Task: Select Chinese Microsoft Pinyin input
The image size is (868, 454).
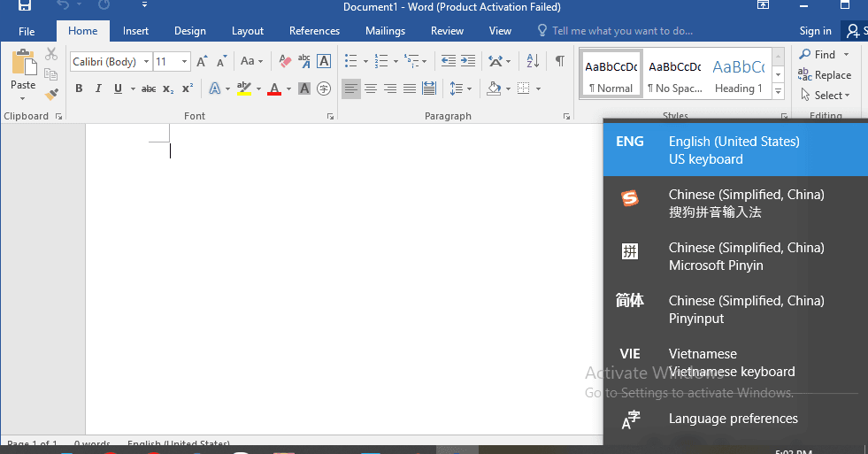Action: pyautogui.click(x=735, y=257)
